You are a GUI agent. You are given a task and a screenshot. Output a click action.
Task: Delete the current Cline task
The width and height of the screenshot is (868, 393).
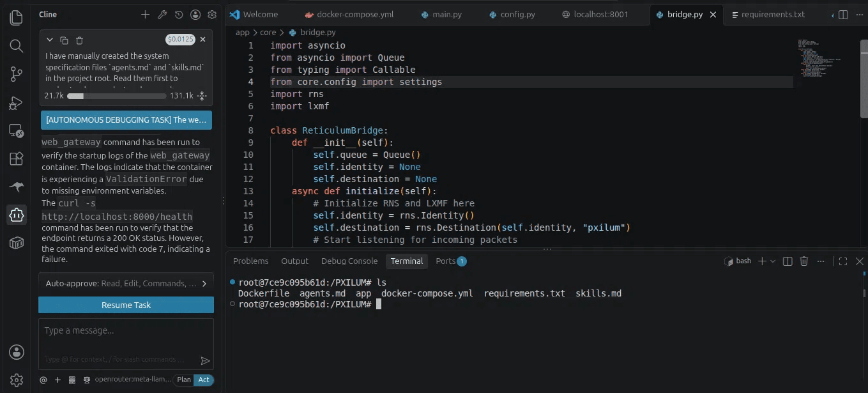click(79, 40)
